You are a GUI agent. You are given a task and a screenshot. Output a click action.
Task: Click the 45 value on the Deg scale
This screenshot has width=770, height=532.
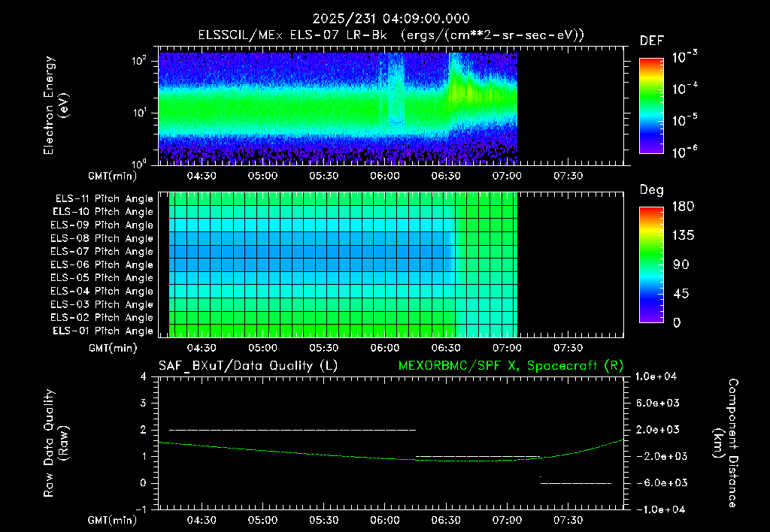(681, 294)
